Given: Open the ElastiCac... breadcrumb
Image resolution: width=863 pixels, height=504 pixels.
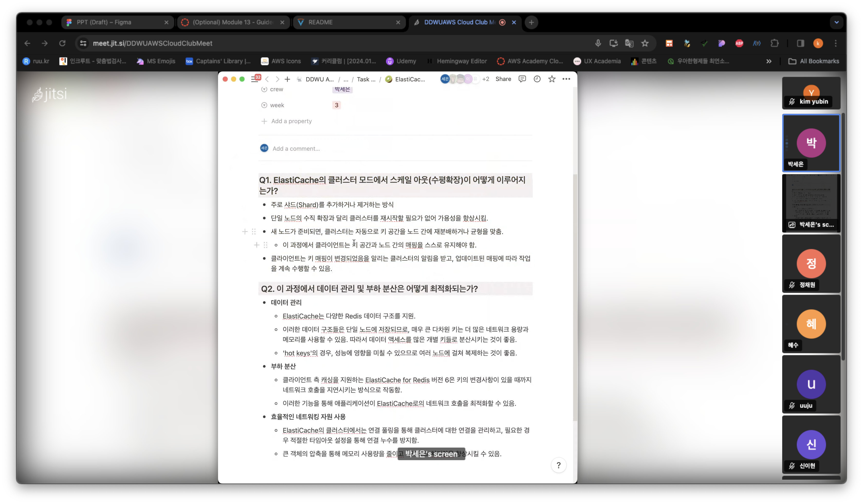Looking at the screenshot, I should (405, 79).
